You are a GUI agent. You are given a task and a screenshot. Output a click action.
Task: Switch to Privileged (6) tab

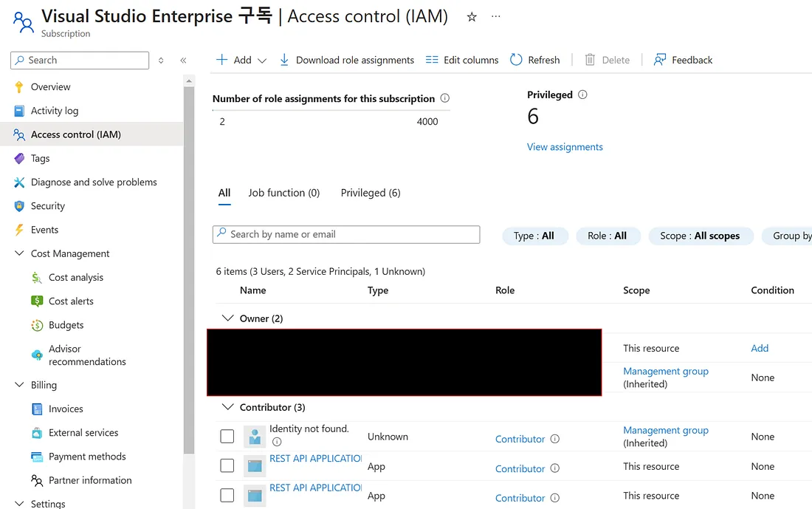(371, 193)
